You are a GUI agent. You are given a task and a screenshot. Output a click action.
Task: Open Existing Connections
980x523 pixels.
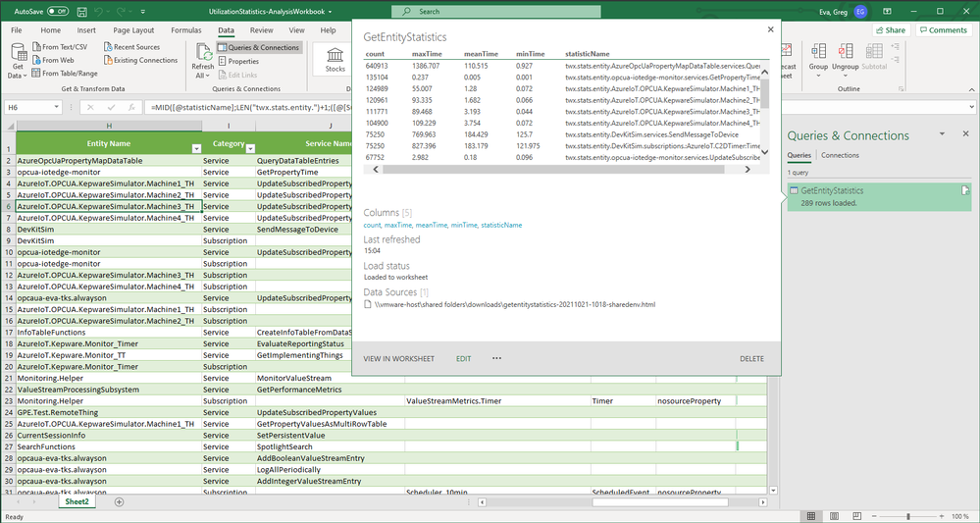pyautogui.click(x=140, y=60)
